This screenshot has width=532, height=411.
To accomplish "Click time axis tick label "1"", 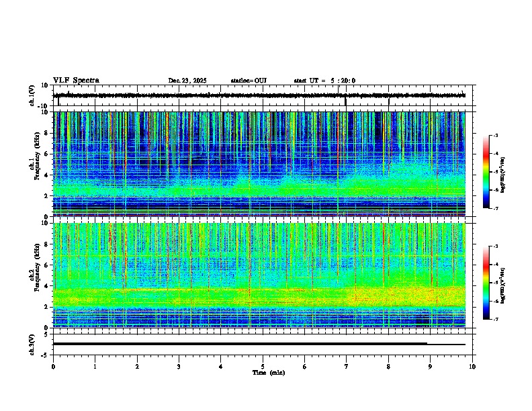I will pos(95,367).
